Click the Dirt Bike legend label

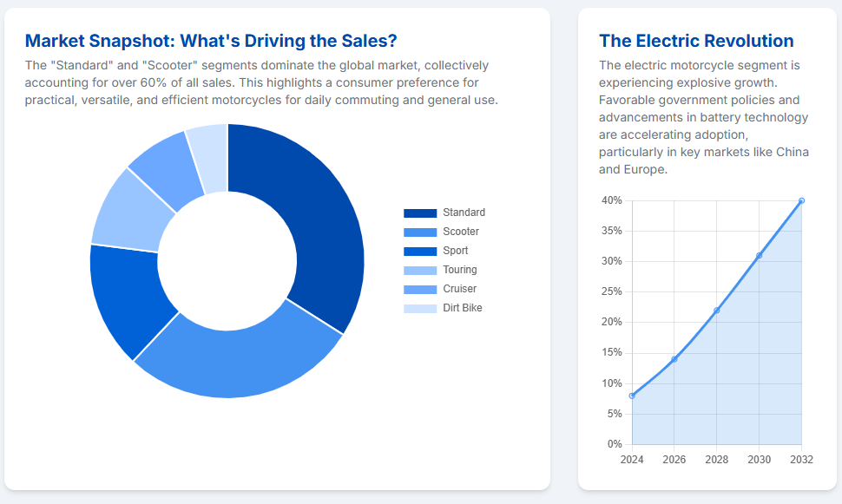[x=462, y=308]
